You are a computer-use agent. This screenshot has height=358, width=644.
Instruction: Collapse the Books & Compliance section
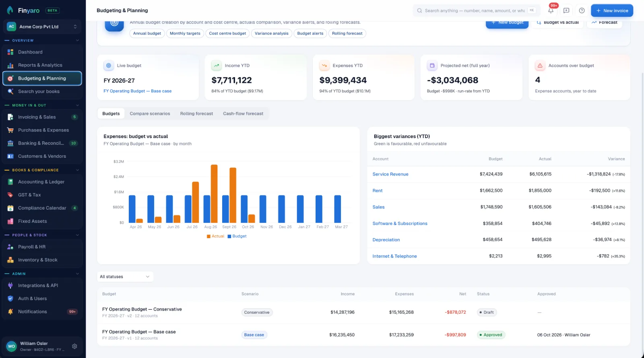(x=77, y=170)
